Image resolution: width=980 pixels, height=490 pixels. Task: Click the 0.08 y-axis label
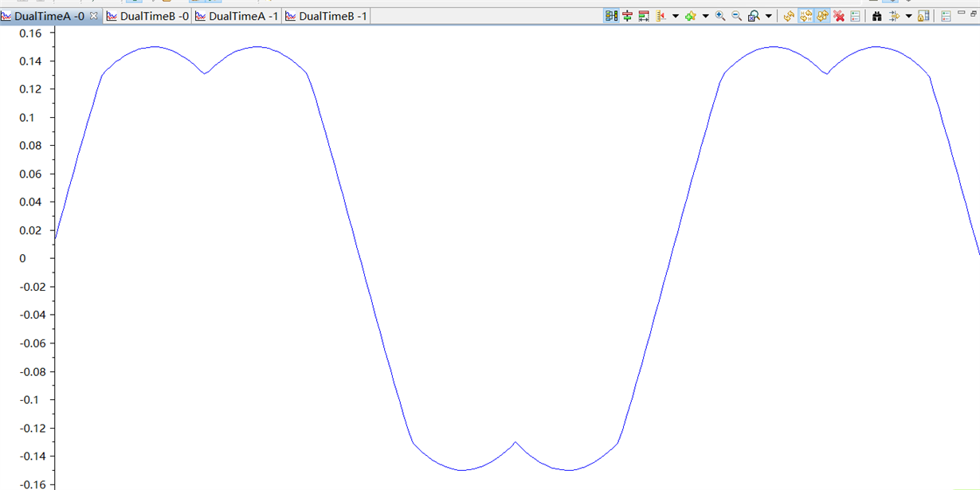(x=31, y=146)
